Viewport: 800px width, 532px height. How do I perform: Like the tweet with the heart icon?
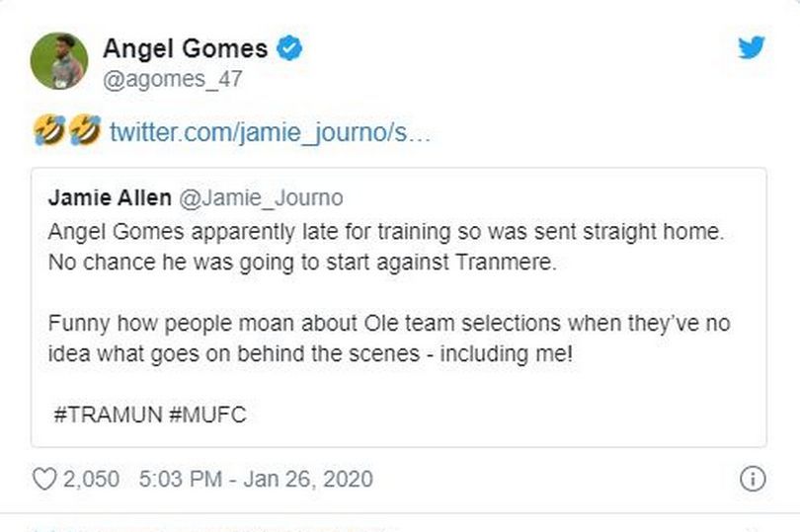44,480
